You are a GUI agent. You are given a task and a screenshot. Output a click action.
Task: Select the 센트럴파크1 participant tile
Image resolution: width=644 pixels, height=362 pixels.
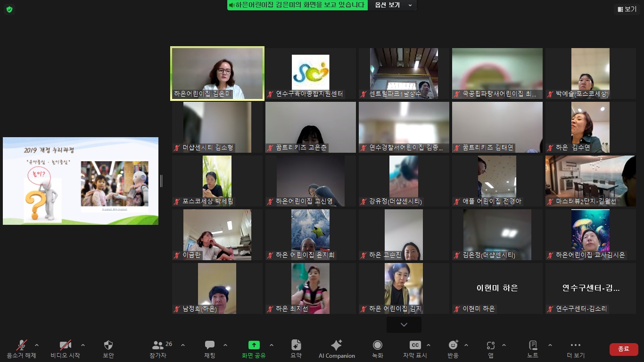pos(404,74)
